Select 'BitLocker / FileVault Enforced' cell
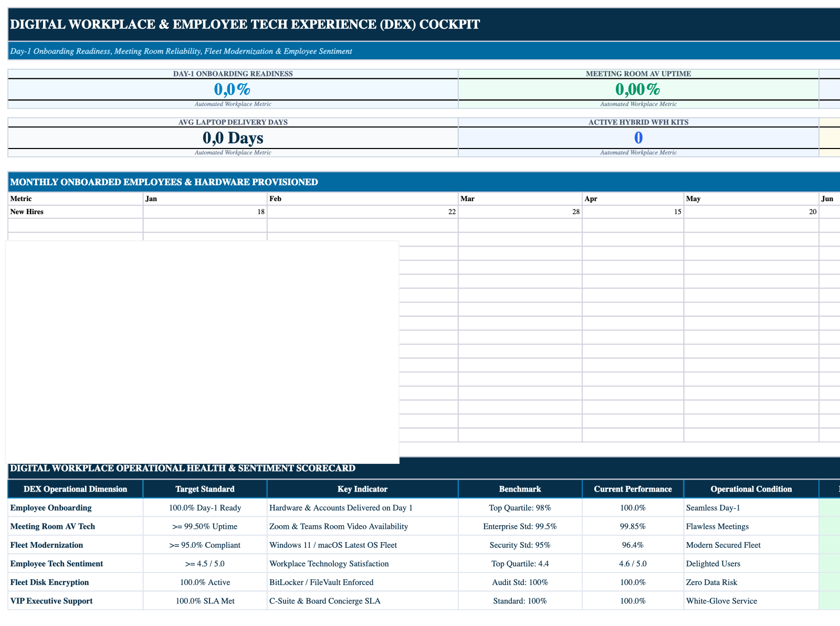 pyautogui.click(x=363, y=582)
